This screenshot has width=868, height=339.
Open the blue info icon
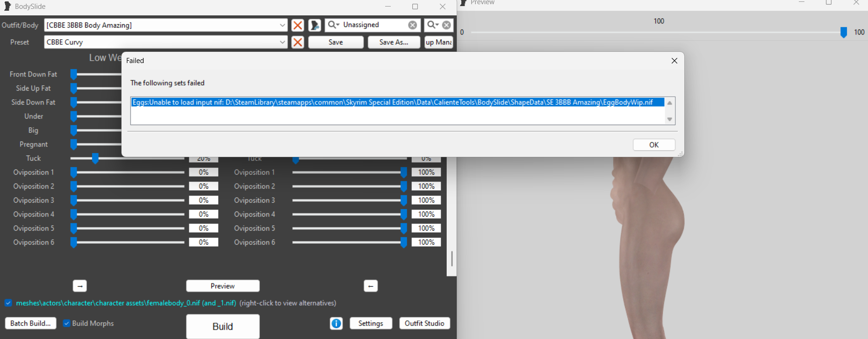tap(336, 323)
